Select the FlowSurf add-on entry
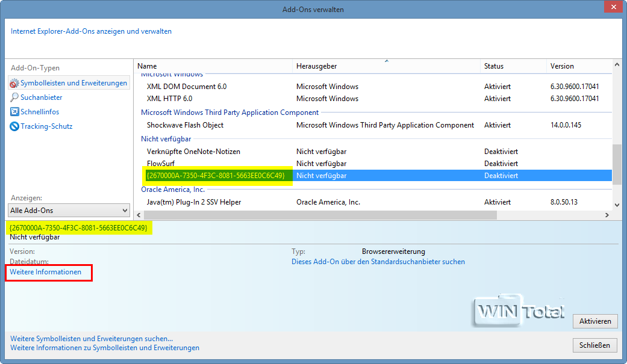The width and height of the screenshot is (627, 364). point(160,164)
